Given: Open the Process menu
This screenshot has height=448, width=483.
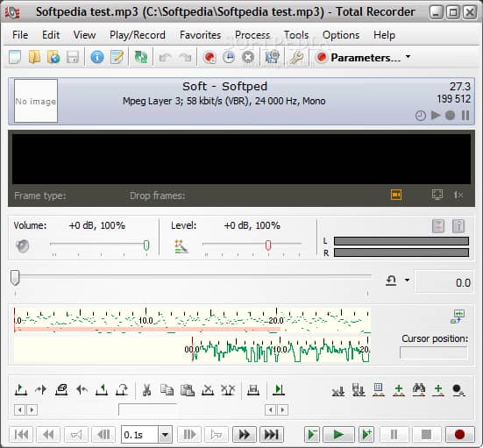Looking at the screenshot, I should point(252,35).
